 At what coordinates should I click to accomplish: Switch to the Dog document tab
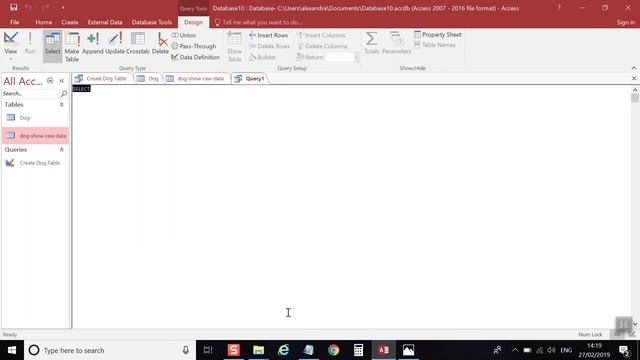click(x=148, y=78)
